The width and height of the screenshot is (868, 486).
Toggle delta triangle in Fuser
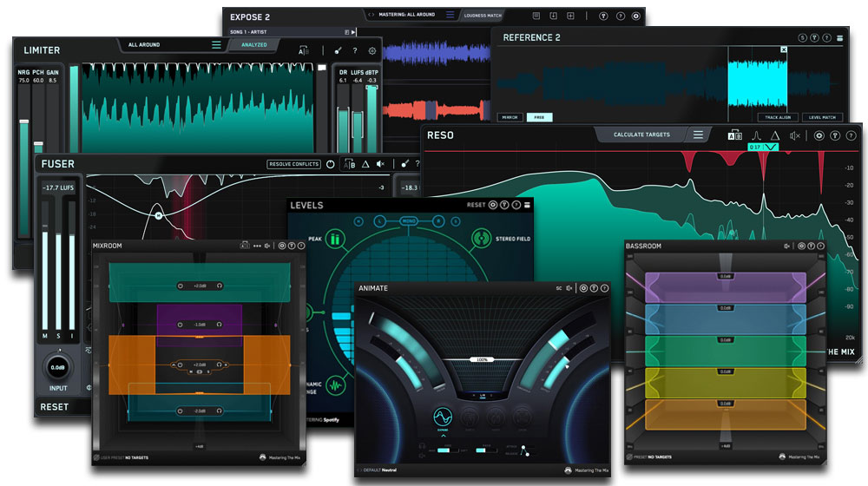point(365,164)
